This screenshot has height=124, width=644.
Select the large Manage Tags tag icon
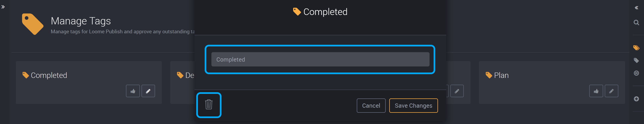pyautogui.click(x=33, y=24)
